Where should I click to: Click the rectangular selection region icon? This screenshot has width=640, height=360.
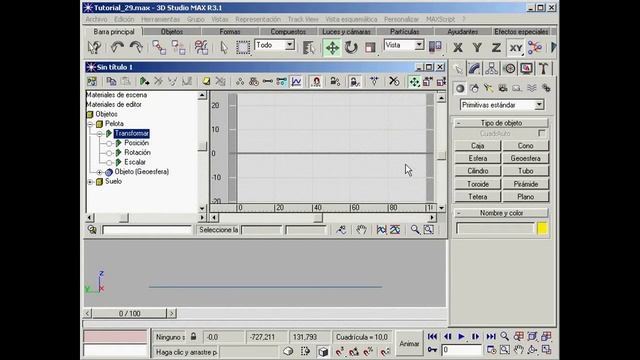click(x=243, y=47)
